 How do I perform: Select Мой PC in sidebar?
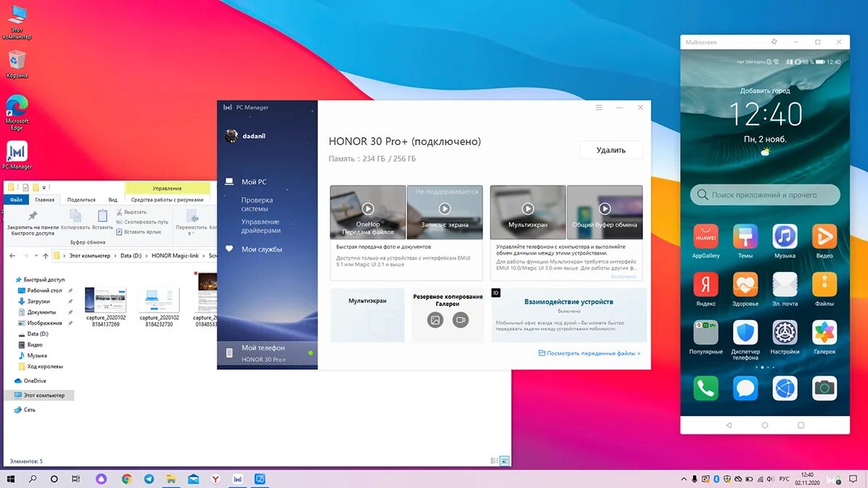tap(253, 181)
